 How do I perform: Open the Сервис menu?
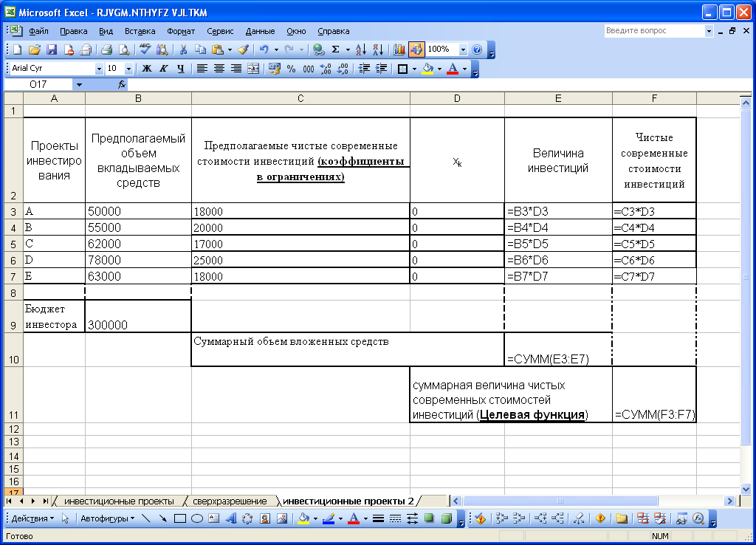[x=220, y=31]
